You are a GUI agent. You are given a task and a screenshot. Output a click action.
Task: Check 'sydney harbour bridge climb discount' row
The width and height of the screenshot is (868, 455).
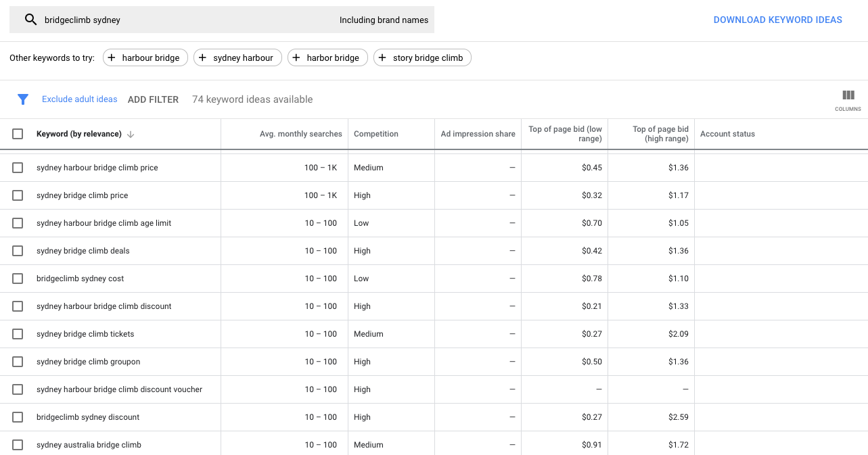[18, 306]
